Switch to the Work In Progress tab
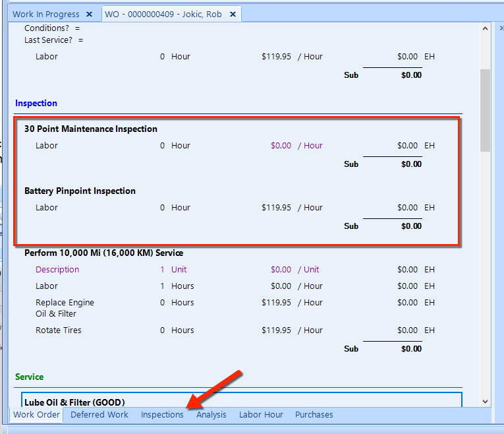504x434 pixels. coord(45,14)
